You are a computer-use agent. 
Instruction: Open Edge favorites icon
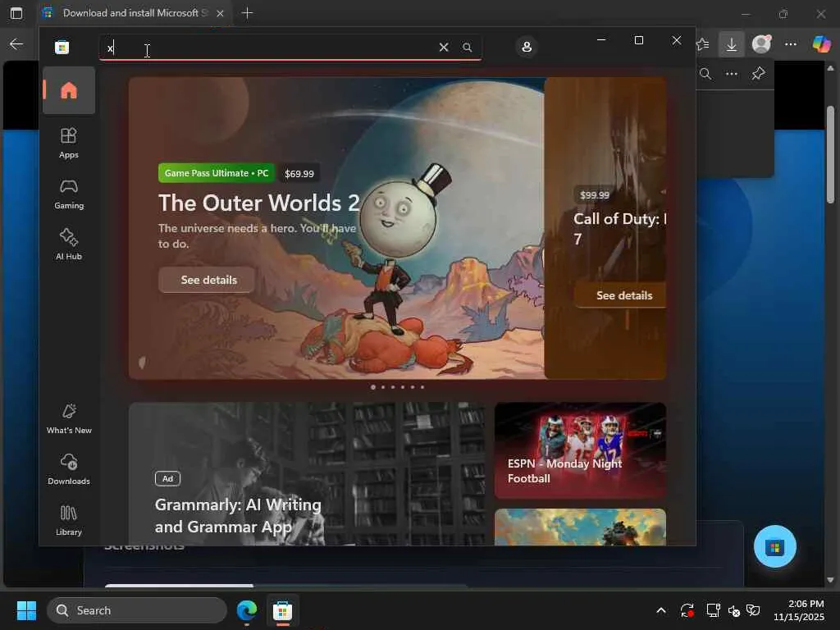pos(702,44)
